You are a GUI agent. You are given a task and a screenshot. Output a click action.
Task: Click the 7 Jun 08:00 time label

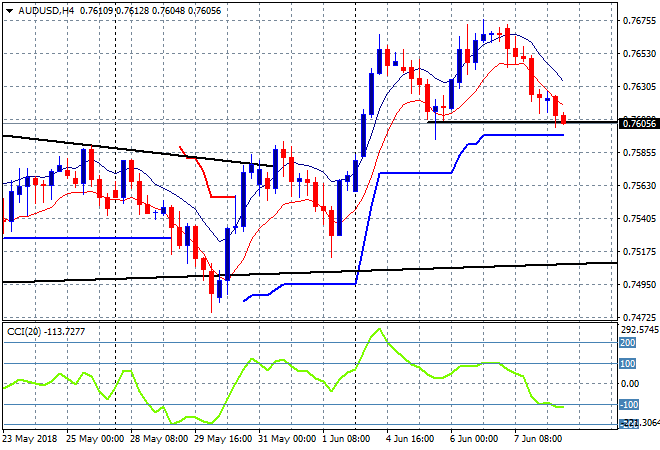[x=538, y=438]
